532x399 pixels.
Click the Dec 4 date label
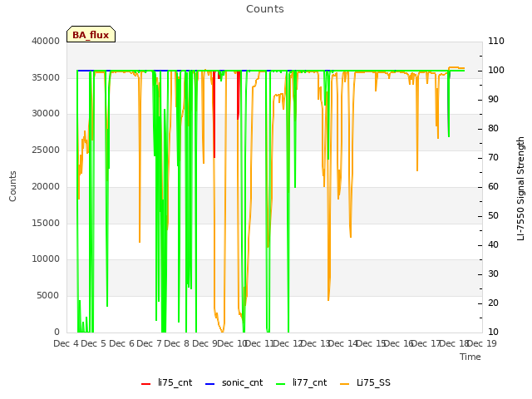click(x=66, y=343)
